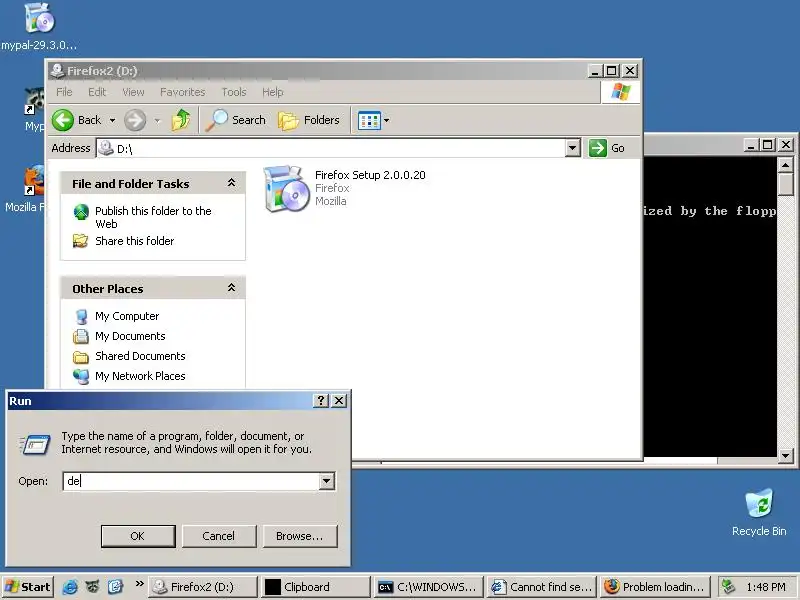The height and width of the screenshot is (600, 800).
Task: Click the Windows flag logo in Explorer
Action: point(620,92)
